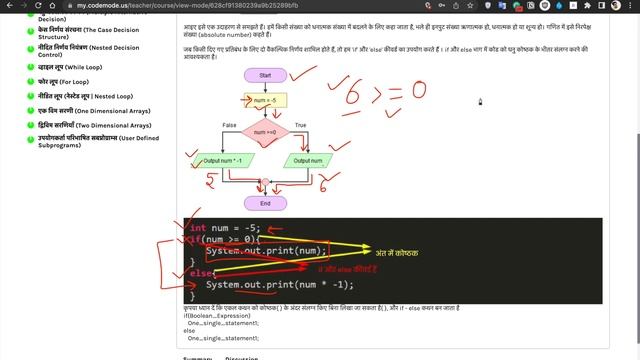Open the Nested Loop lesson
The width and height of the screenshot is (640, 360).
tap(85, 96)
